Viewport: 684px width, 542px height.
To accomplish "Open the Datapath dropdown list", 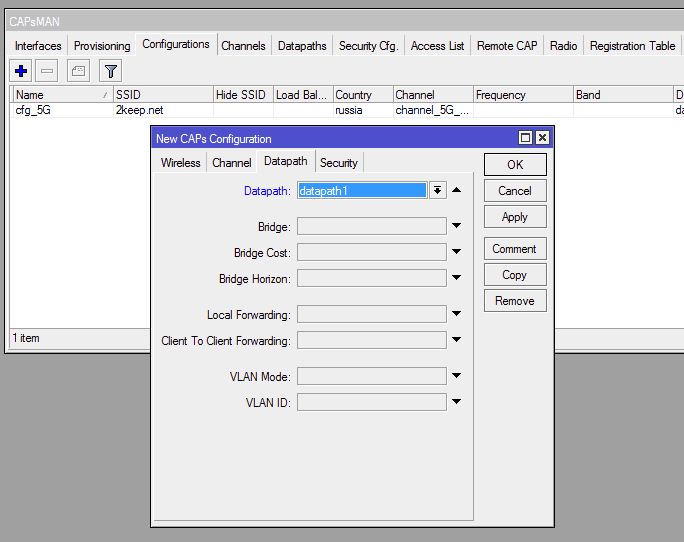I will pyautogui.click(x=437, y=190).
